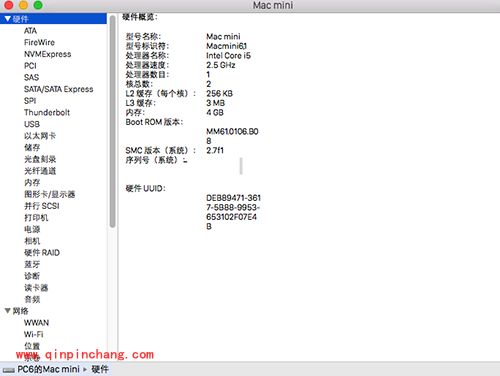Select 蓝牙 in the sidebar
Image resolution: width=500 pixels, height=376 pixels.
click(x=32, y=264)
